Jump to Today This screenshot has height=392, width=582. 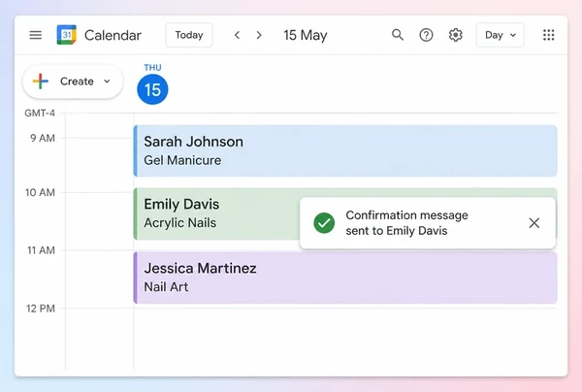tap(189, 35)
